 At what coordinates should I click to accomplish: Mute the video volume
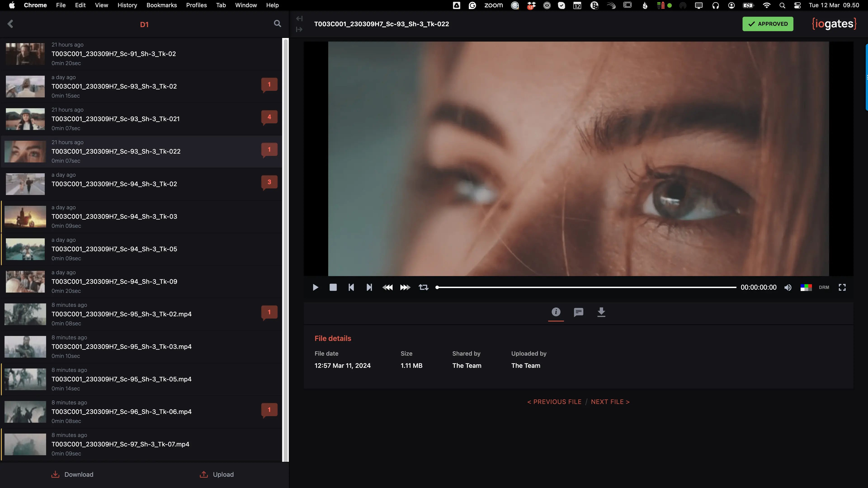788,287
